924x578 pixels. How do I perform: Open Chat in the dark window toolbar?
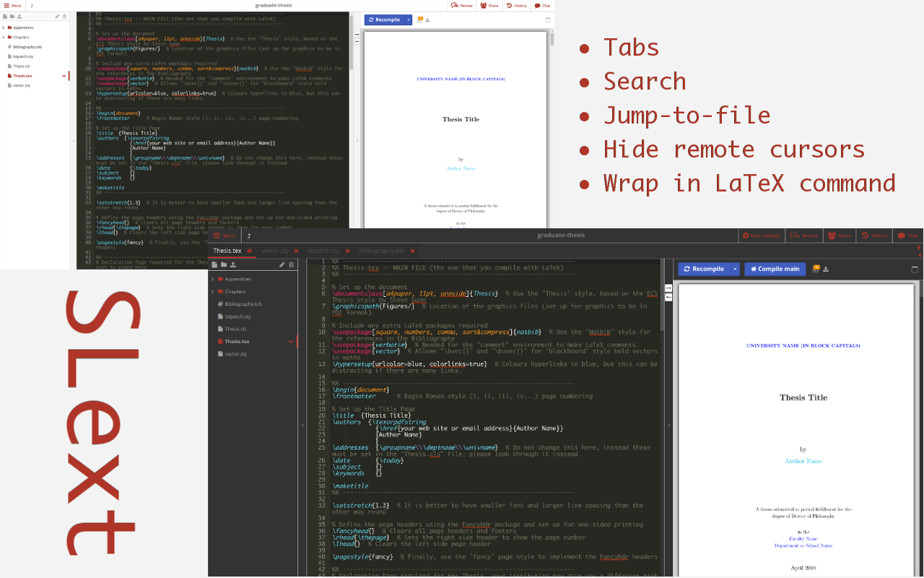[909, 236]
